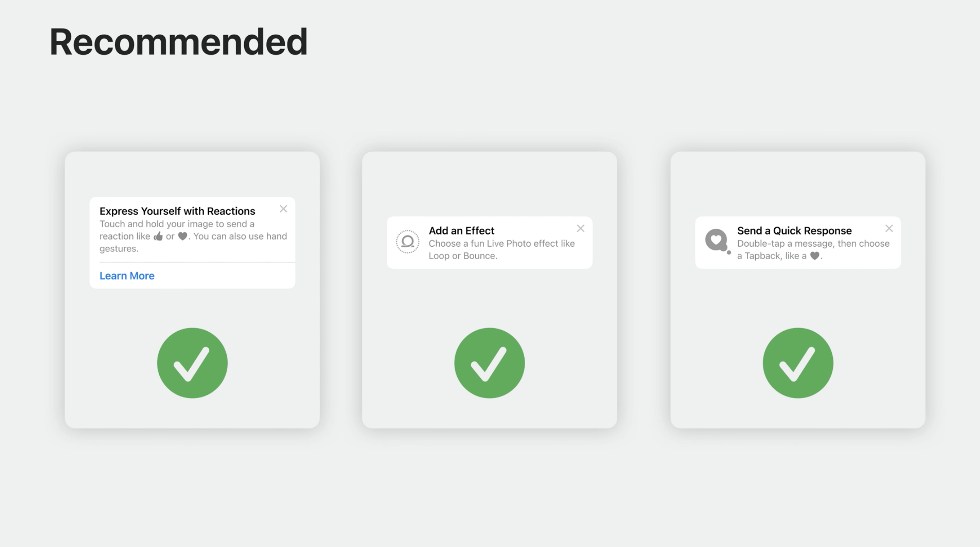Click the heart emoji in the Reactions tip

182,236
